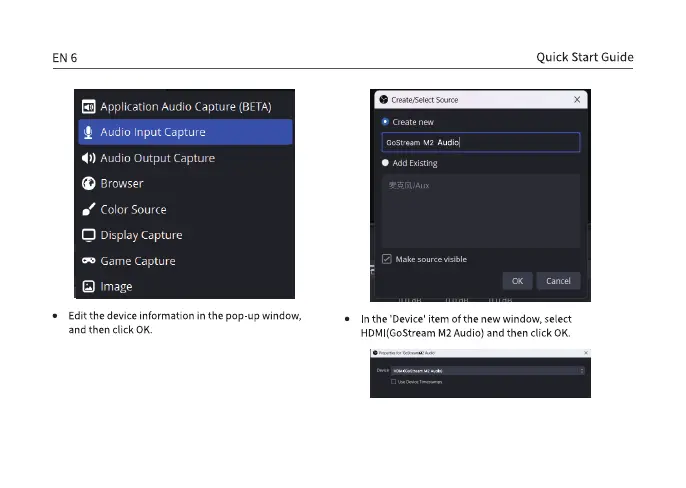
Task: Click the Color Source brush icon
Action: tap(88, 210)
